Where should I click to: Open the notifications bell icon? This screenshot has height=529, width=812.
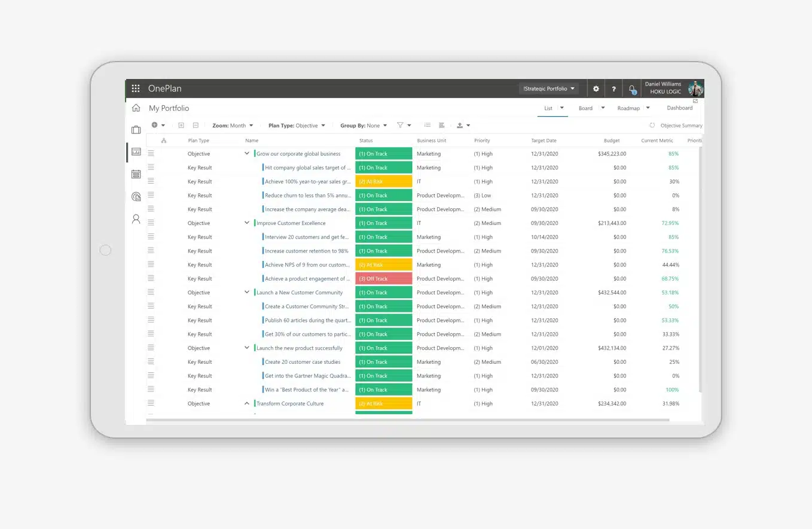tap(632, 89)
